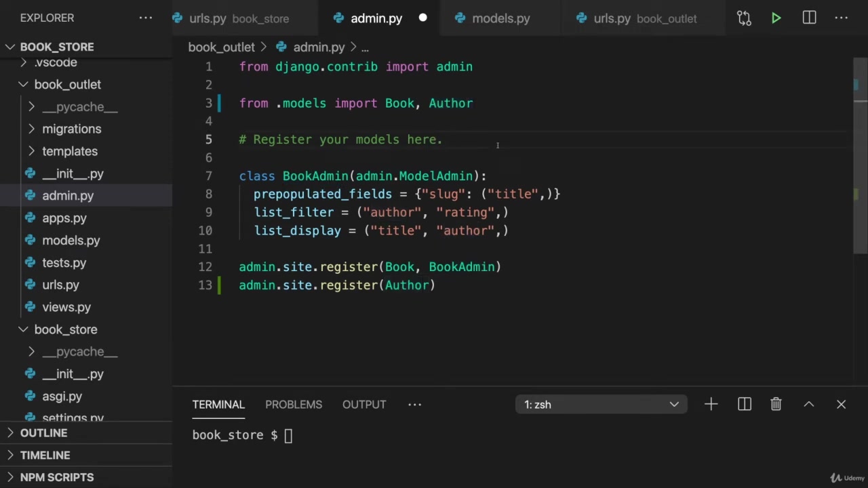Viewport: 868px width, 488px height.
Task: Close the terminal panel
Action: pyautogui.click(x=841, y=405)
